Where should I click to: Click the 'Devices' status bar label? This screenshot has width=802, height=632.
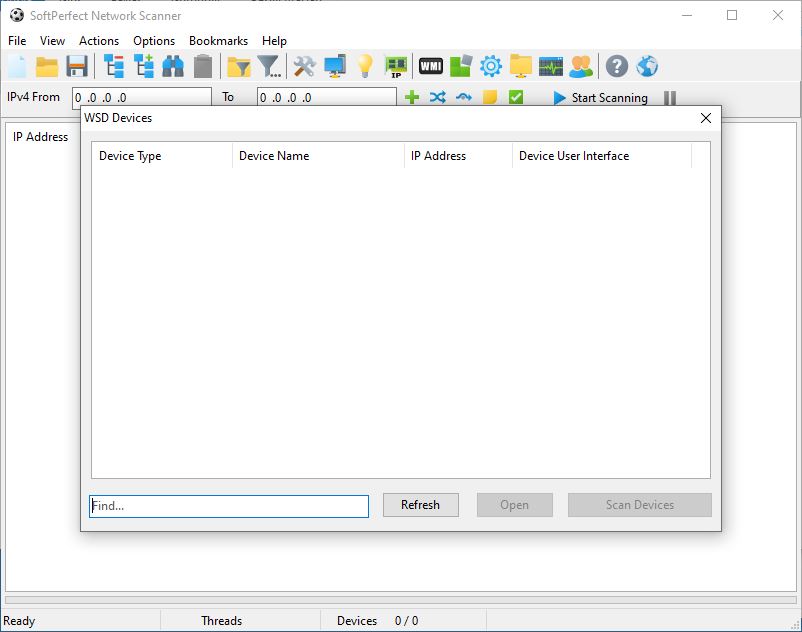click(357, 621)
